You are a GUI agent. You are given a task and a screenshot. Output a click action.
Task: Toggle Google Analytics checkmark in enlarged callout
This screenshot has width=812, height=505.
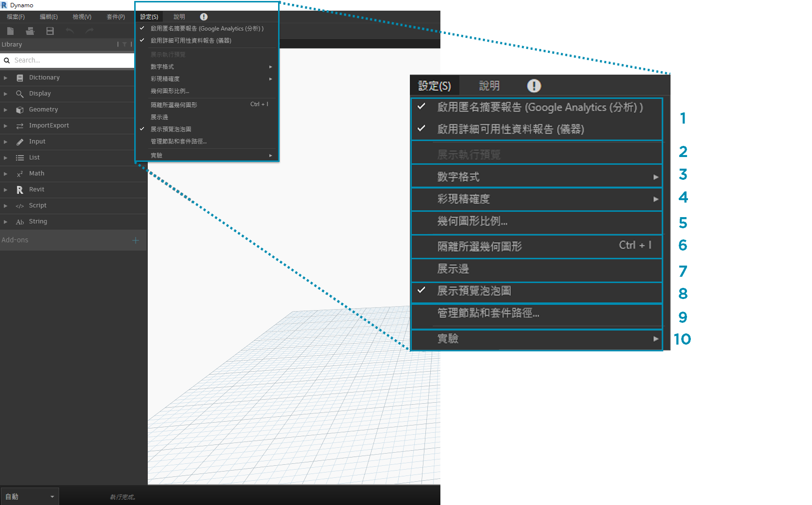coord(422,106)
